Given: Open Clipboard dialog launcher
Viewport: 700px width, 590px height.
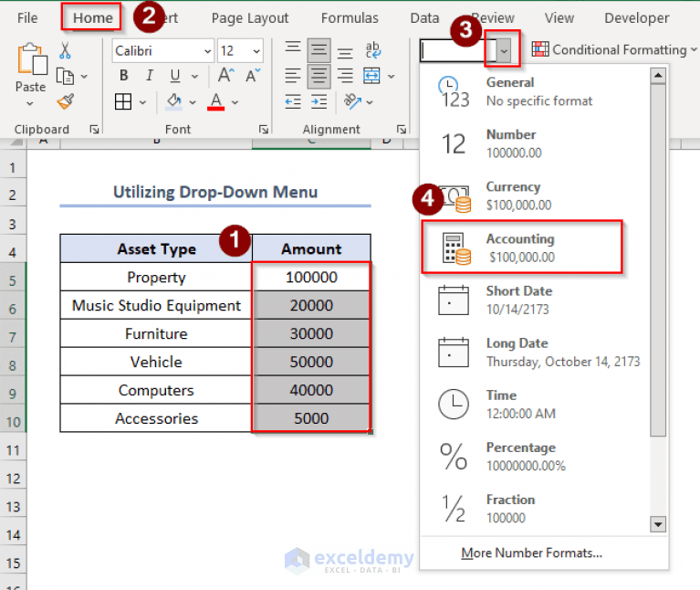Looking at the screenshot, I should point(94,130).
